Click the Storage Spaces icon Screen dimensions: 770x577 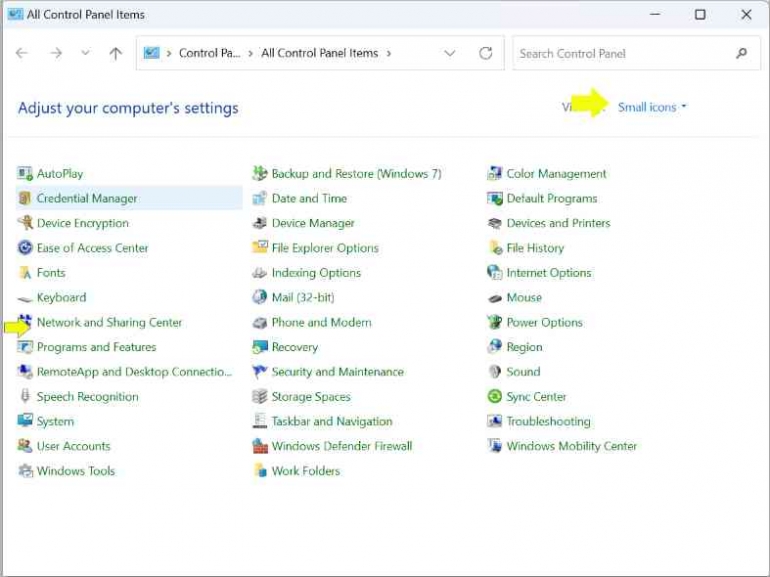(x=260, y=397)
